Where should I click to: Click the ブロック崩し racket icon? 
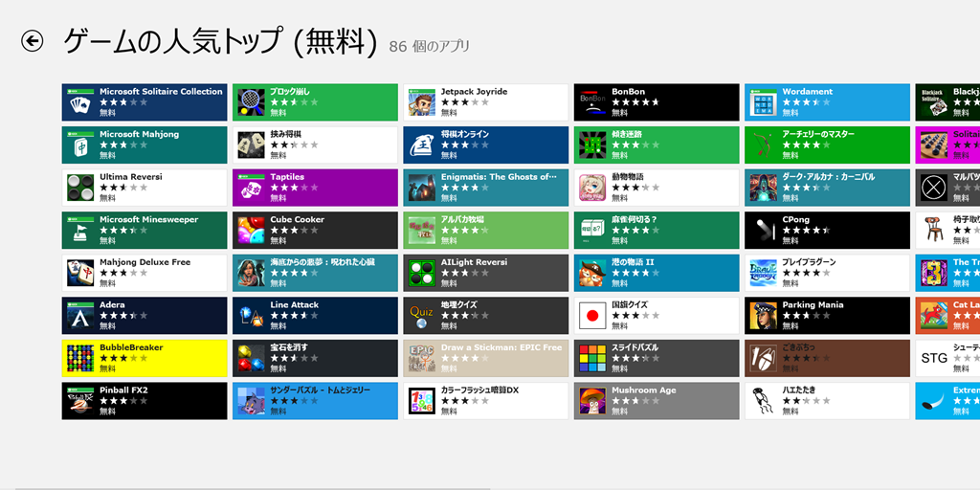click(x=251, y=102)
